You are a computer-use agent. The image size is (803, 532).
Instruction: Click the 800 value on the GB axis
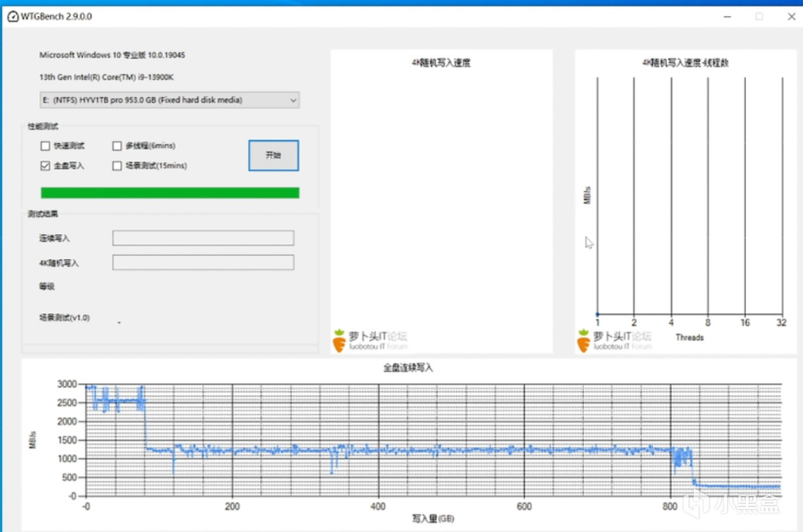(670, 506)
